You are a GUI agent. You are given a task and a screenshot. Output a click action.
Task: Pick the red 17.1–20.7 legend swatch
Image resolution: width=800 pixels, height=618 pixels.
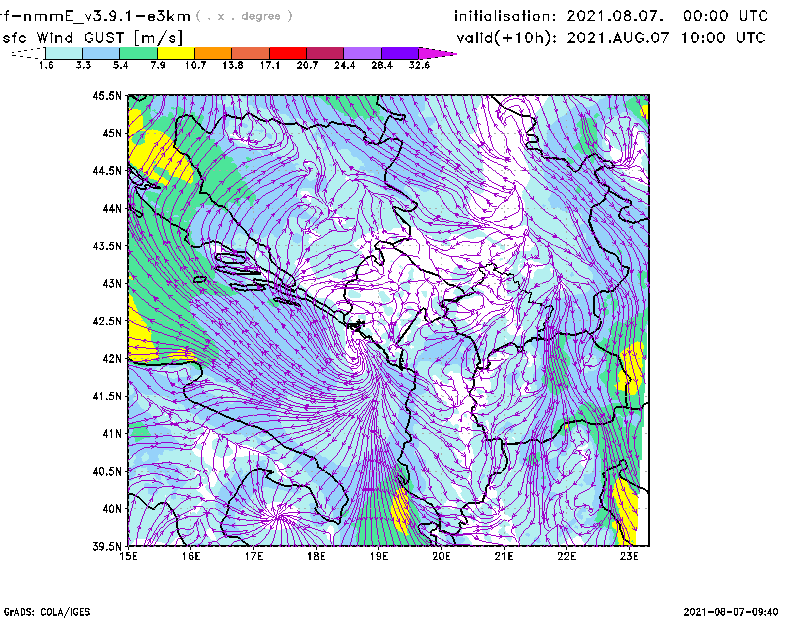coord(288,53)
